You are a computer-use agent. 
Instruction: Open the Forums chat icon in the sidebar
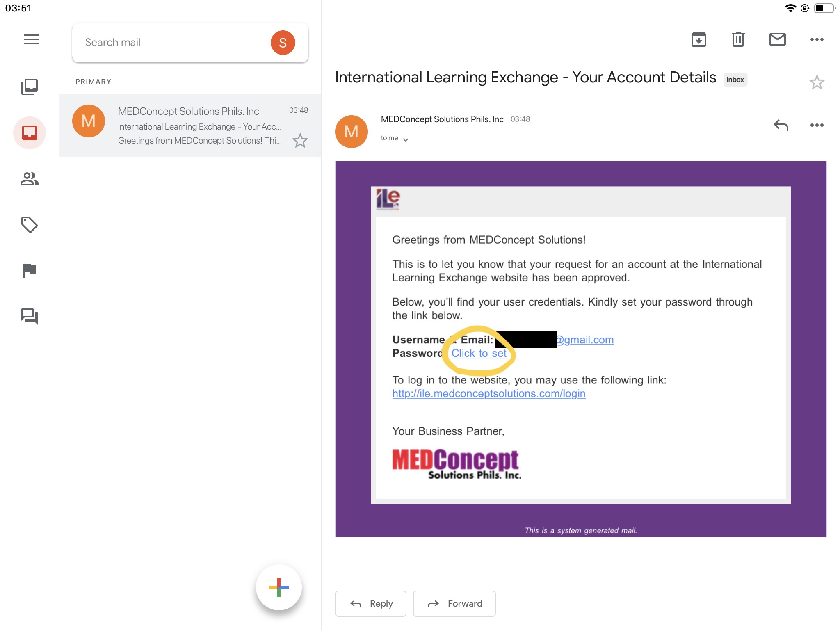[30, 317]
